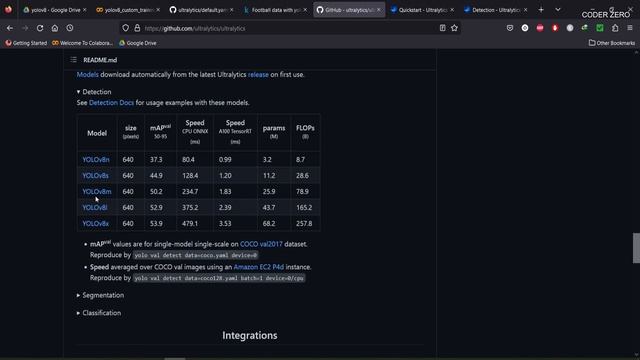Toggle reader view icon in address bar
Viewport: 640px width, 360px height.
point(442,28)
